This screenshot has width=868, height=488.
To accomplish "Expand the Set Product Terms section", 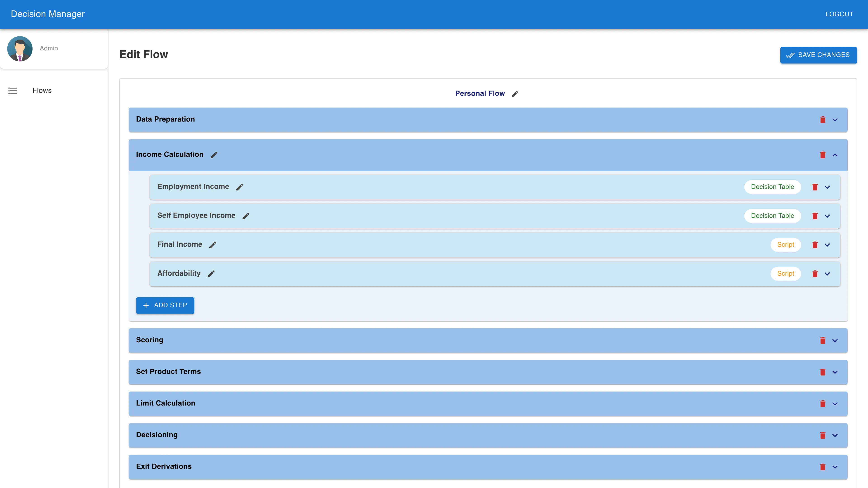I will click(835, 372).
